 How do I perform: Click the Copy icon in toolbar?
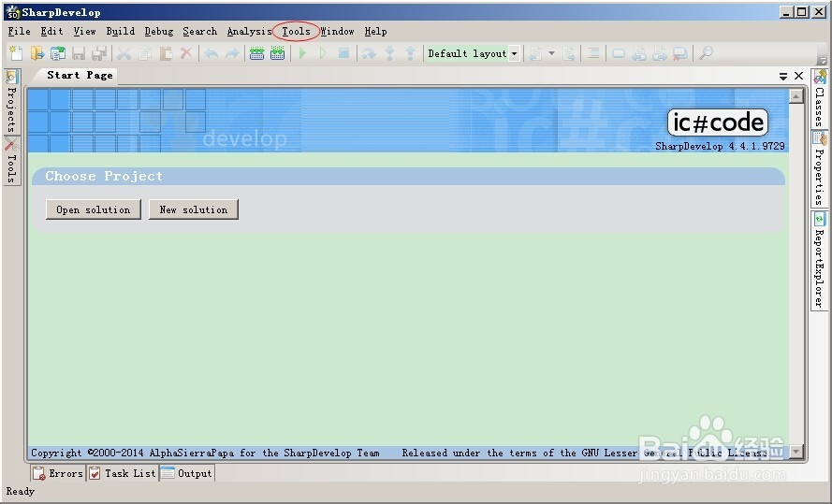(x=145, y=53)
